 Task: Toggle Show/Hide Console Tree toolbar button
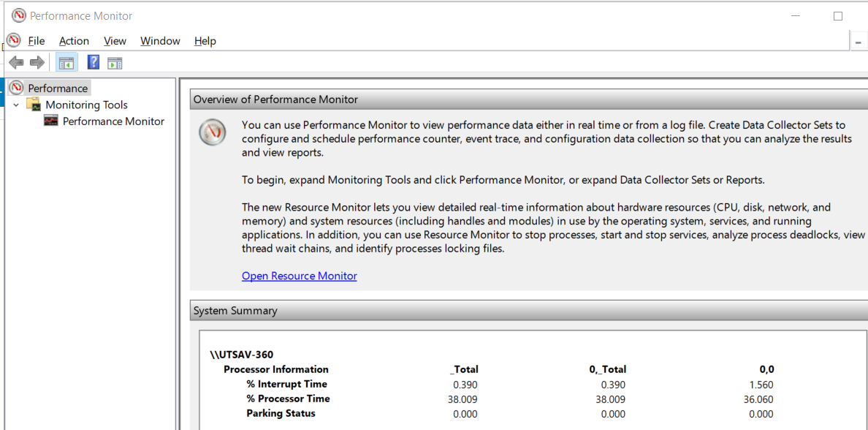(66, 63)
